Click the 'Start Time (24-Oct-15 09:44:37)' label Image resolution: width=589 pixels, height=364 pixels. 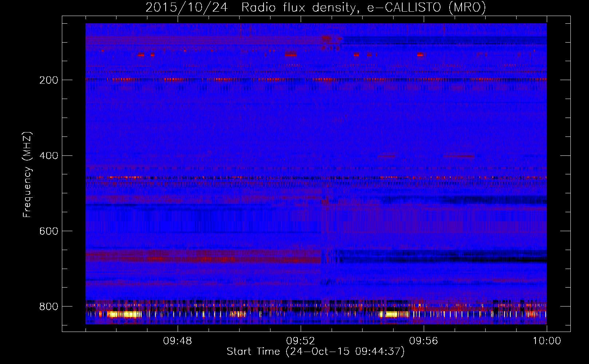pos(316,352)
